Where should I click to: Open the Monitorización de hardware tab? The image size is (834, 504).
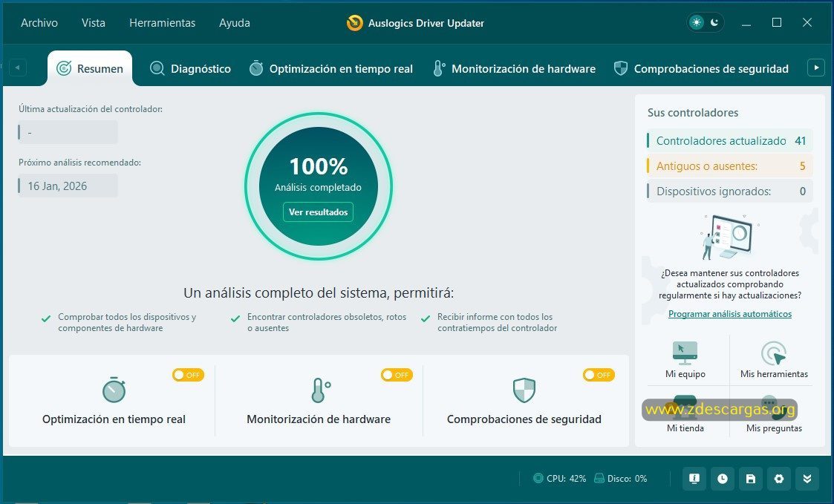pyautogui.click(x=515, y=68)
